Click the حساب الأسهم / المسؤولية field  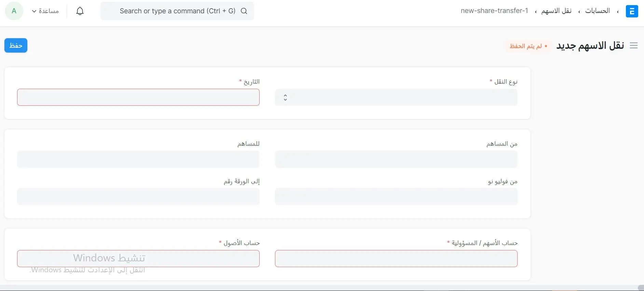(396, 259)
